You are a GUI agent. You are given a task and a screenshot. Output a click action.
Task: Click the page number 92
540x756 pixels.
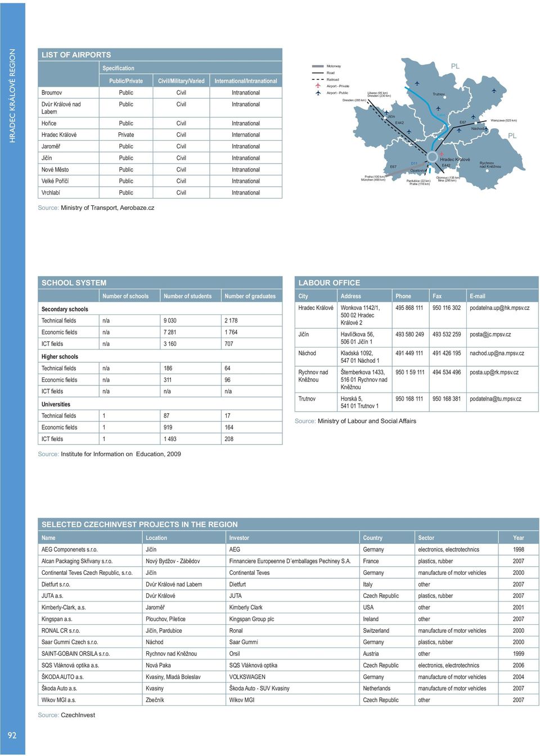(x=12, y=735)
